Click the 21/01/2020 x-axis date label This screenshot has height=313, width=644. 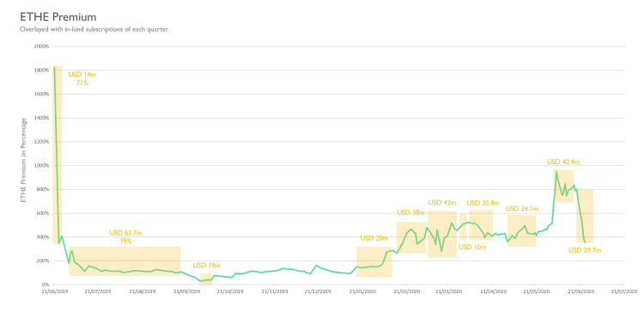pos(361,291)
